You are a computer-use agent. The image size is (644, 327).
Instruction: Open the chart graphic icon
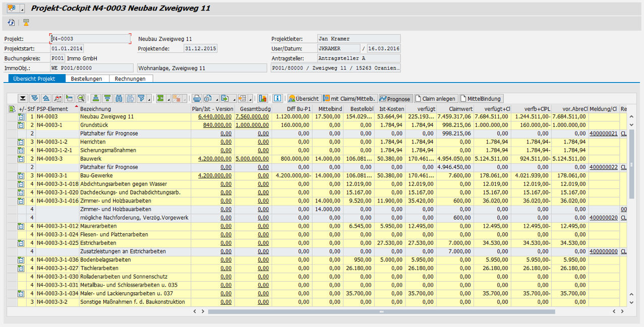pos(262,99)
